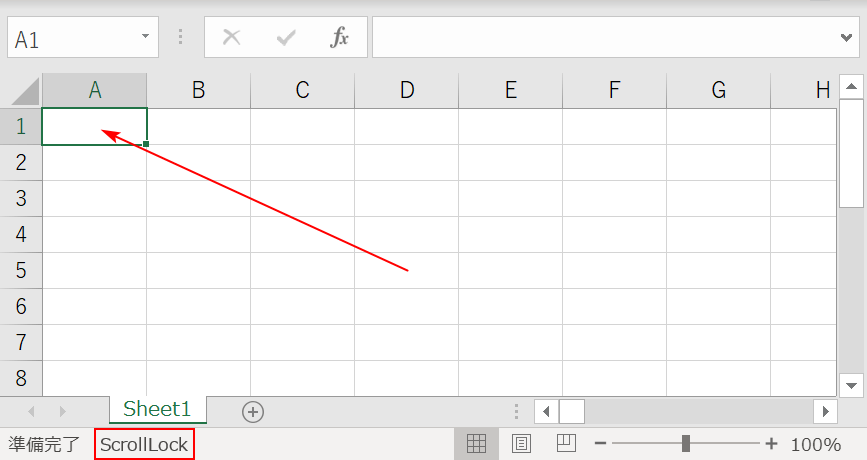
Task: Select the Sheet1 tab
Action: (157, 409)
